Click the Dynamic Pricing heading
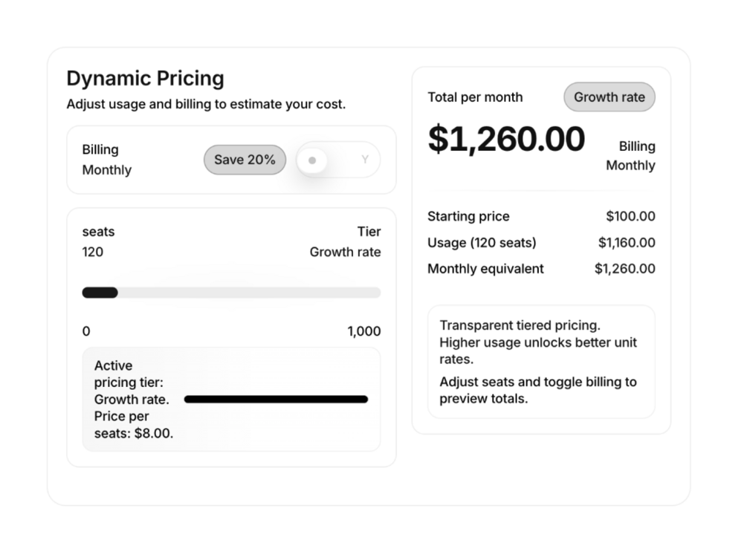This screenshot has width=747, height=560. [145, 79]
